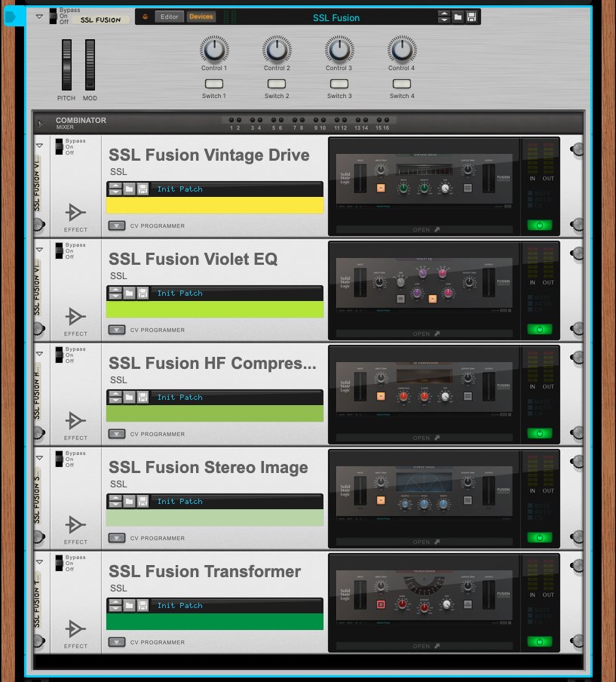Open HF Compressor plugin window
Screen dimensions: 616x682
[x=424, y=438]
